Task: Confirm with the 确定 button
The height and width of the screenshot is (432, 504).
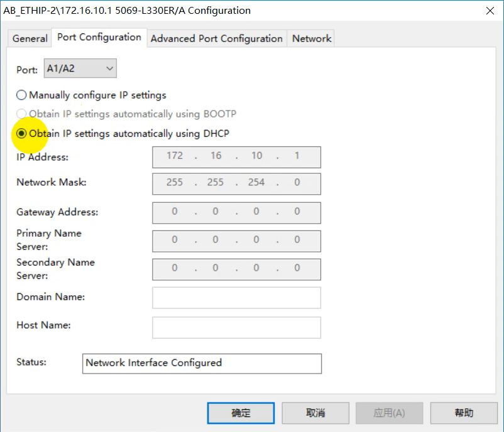Action: tap(241, 413)
